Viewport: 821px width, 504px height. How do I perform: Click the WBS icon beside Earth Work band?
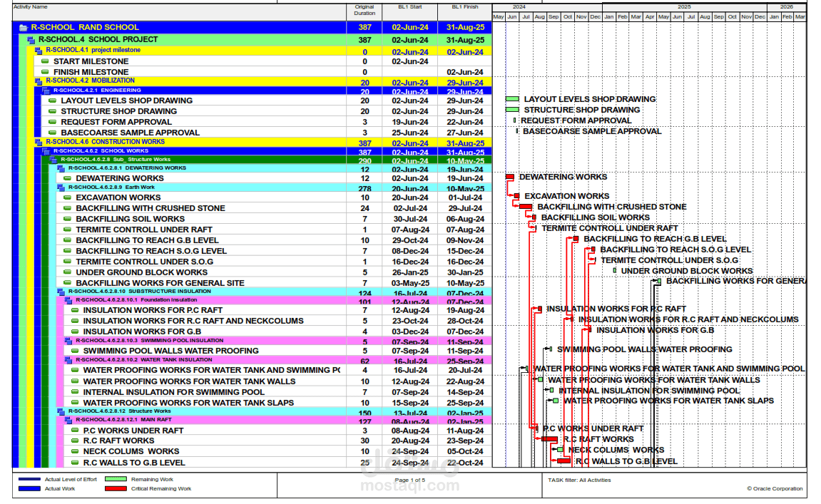[x=61, y=187]
